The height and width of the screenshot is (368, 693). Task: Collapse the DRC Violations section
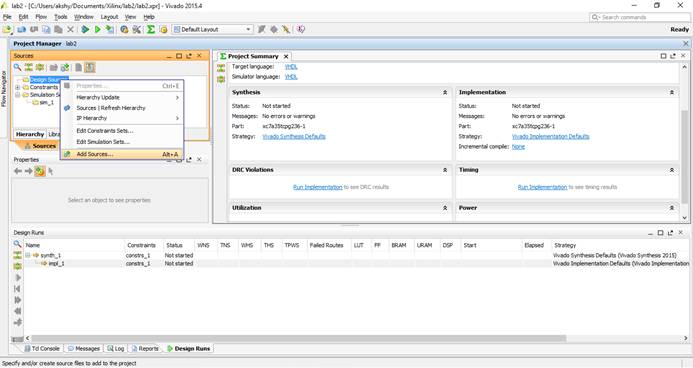445,170
